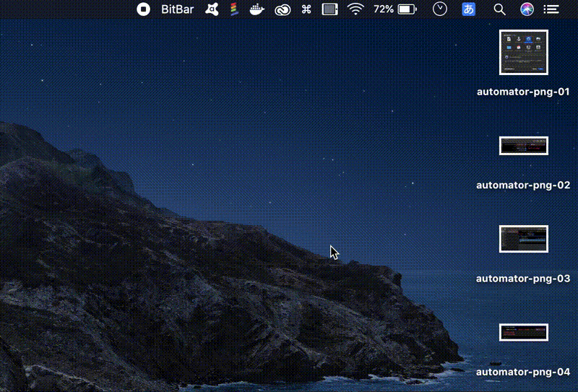This screenshot has width=578, height=392.
Task: Click the stop recording icon in menu bar
Action: [x=144, y=9]
